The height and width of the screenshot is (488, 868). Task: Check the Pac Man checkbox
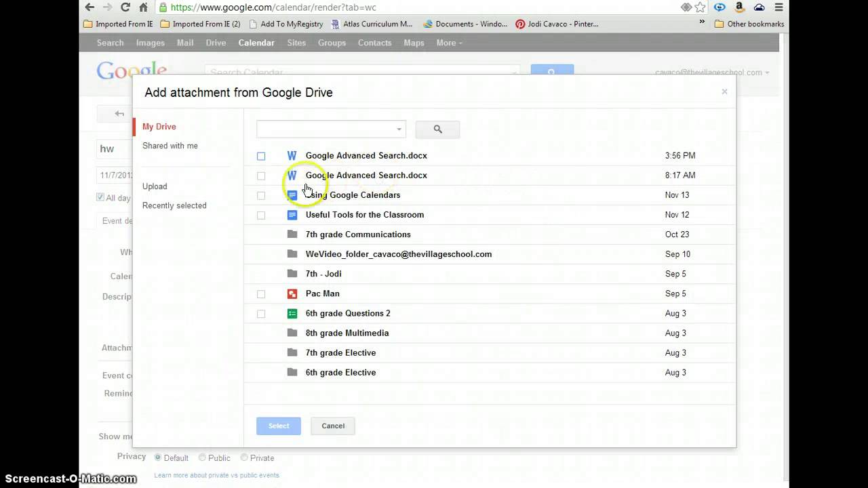point(261,293)
